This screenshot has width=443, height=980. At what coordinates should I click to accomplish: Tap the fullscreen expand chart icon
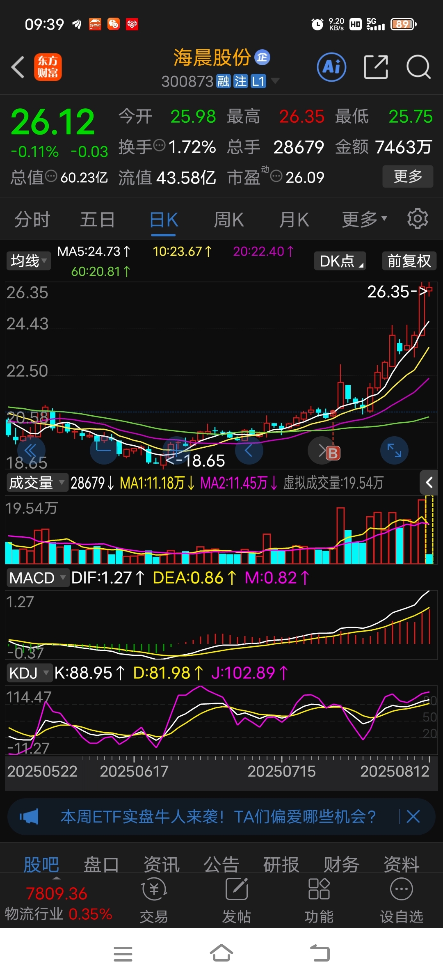click(x=394, y=451)
